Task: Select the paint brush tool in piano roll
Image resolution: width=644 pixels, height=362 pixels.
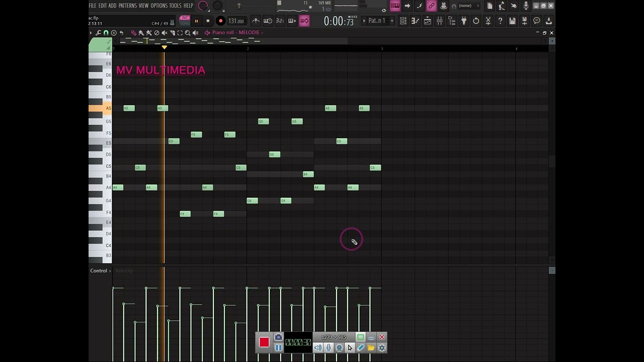Action: point(141,33)
